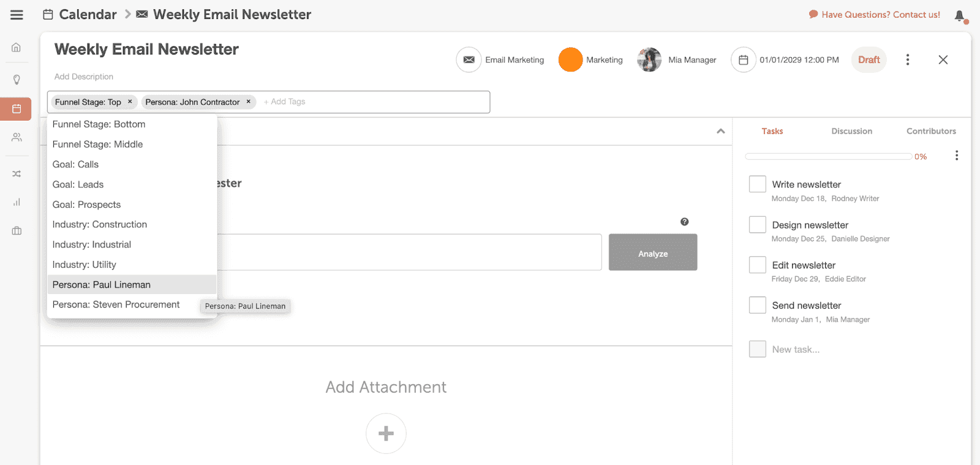Click the Draft status button
The height and width of the screenshot is (465, 980).
click(x=869, y=60)
